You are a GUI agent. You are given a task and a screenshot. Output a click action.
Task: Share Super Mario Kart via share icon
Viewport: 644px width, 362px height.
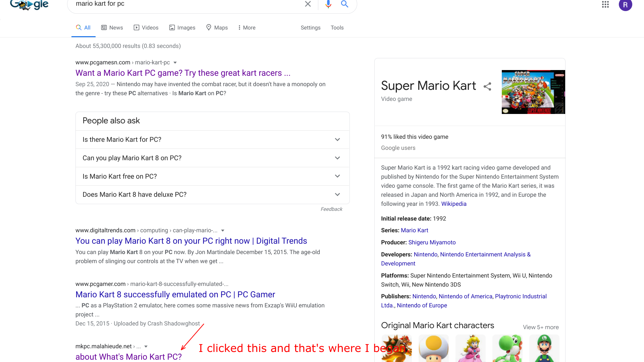point(487,86)
